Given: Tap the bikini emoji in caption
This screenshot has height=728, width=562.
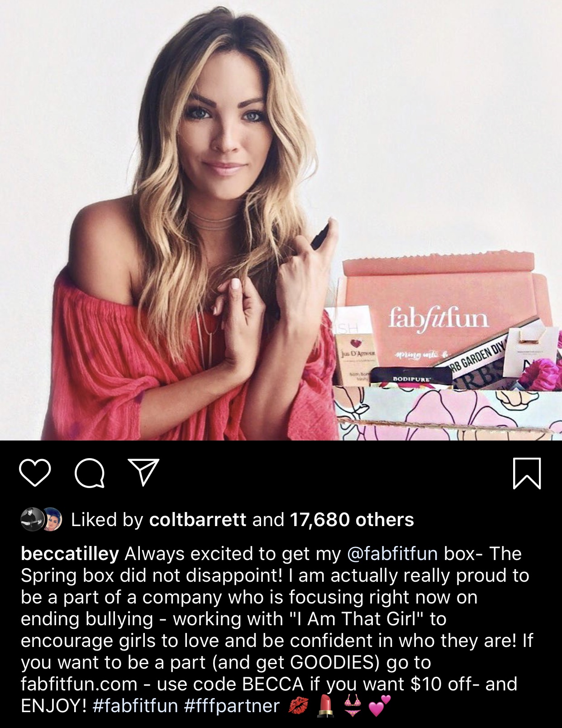Looking at the screenshot, I should [352, 706].
